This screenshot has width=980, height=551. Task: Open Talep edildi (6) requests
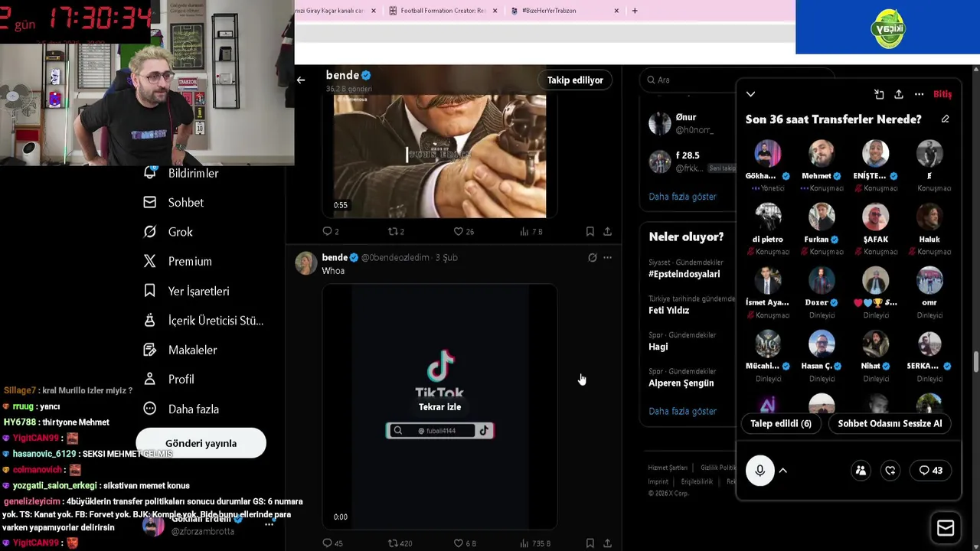[781, 423]
